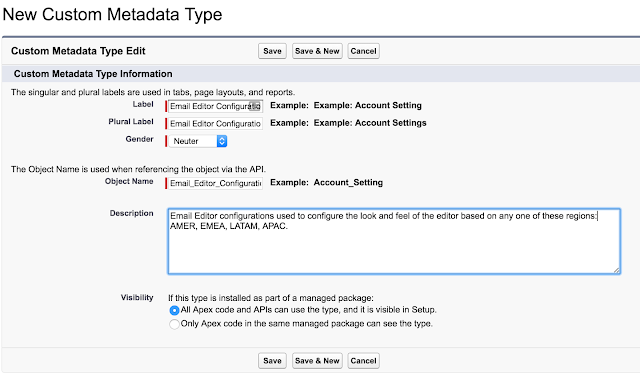Click the text about Object Name API usage

point(138,169)
